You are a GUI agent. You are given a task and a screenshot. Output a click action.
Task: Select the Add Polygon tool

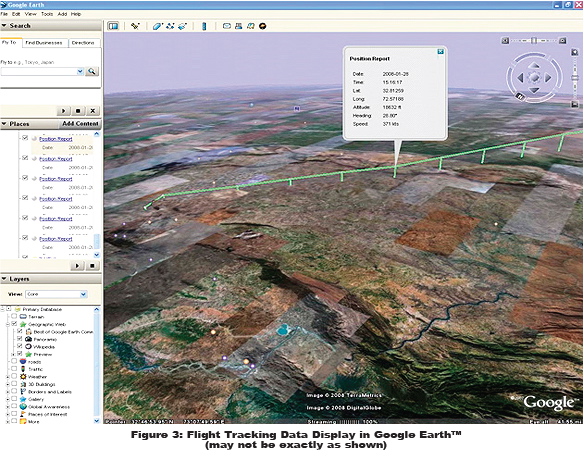click(158, 26)
